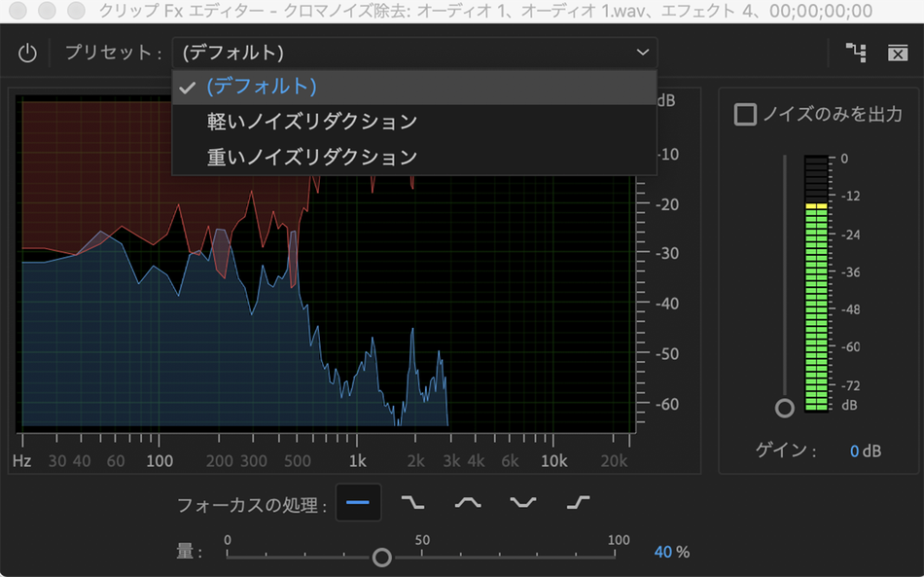Click the 0 dB gain value
This screenshot has height=577, width=924.
[865, 451]
